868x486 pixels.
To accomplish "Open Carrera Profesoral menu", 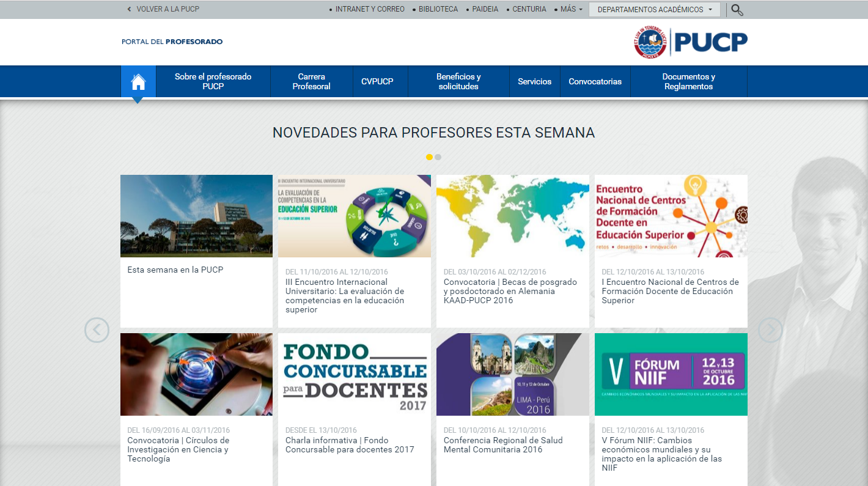I will tap(312, 81).
